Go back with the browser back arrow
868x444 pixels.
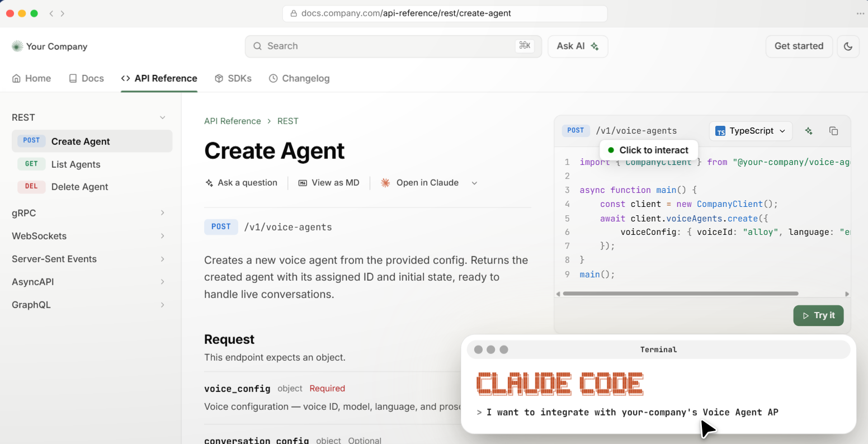51,13
